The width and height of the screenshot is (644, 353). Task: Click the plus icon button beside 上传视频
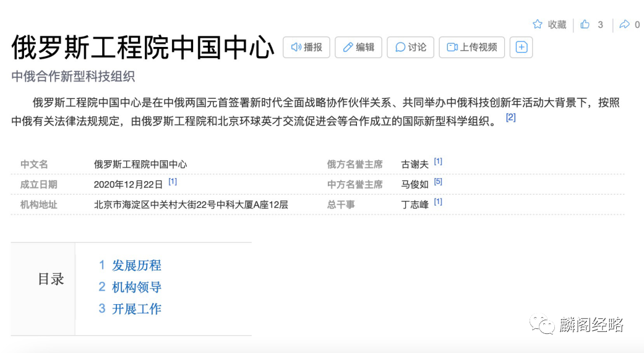pos(521,47)
